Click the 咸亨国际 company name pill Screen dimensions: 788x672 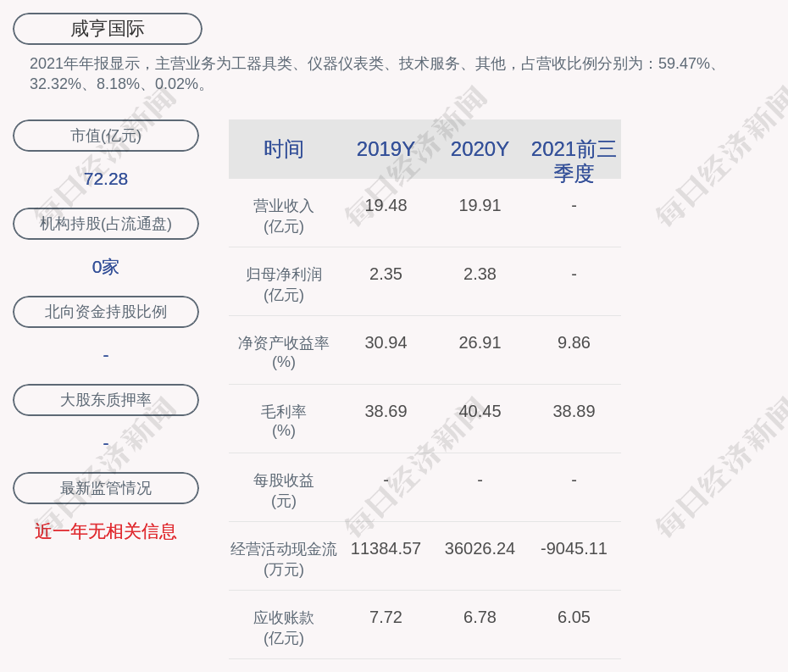[107, 29]
